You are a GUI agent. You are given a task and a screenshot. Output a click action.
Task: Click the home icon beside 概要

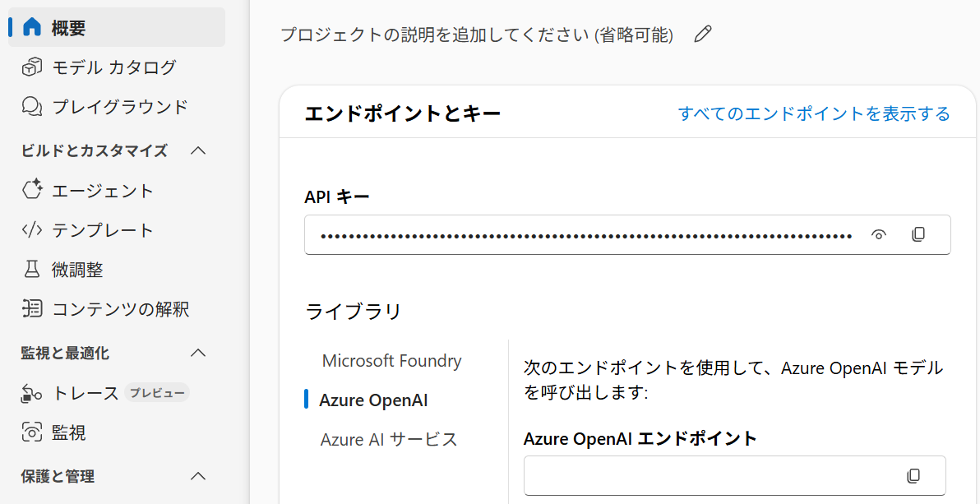tap(32, 27)
